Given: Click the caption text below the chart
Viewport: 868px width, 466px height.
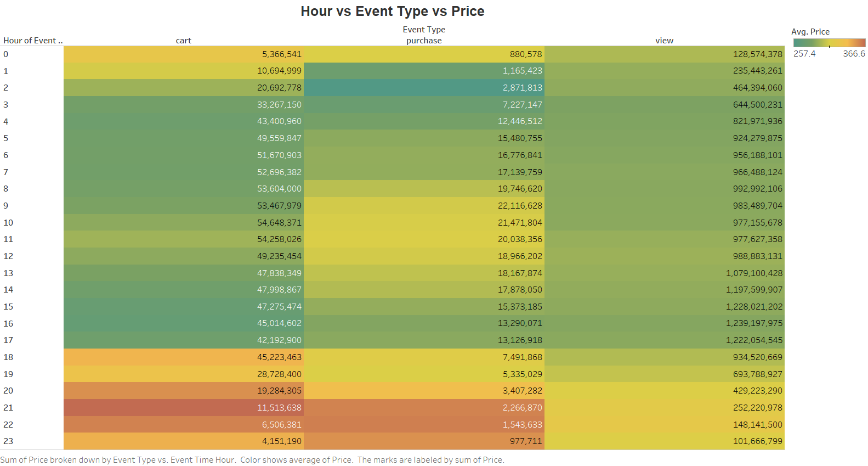Looking at the screenshot, I should (252, 460).
